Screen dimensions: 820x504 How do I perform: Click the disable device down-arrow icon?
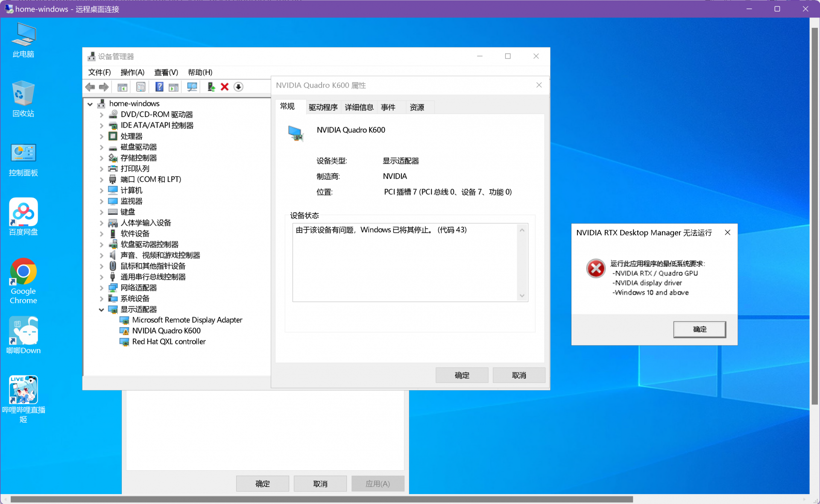pos(238,87)
